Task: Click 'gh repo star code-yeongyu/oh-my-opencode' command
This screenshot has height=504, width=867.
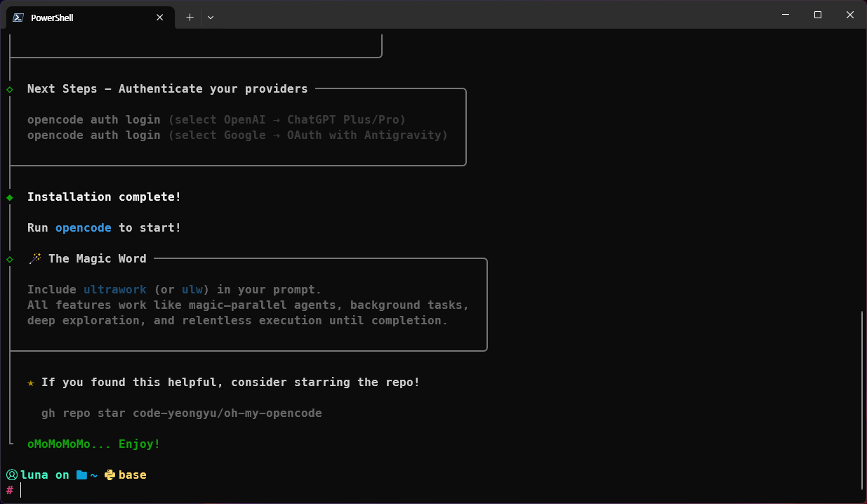Action: click(182, 413)
